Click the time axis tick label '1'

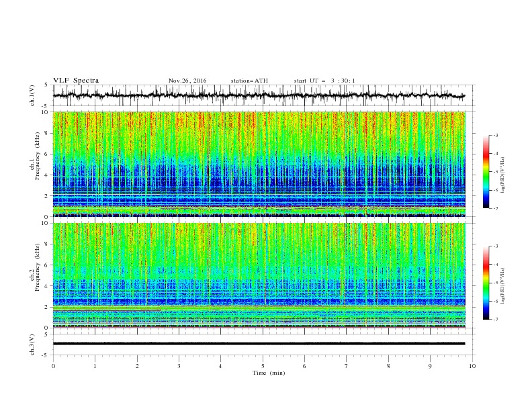click(95, 366)
